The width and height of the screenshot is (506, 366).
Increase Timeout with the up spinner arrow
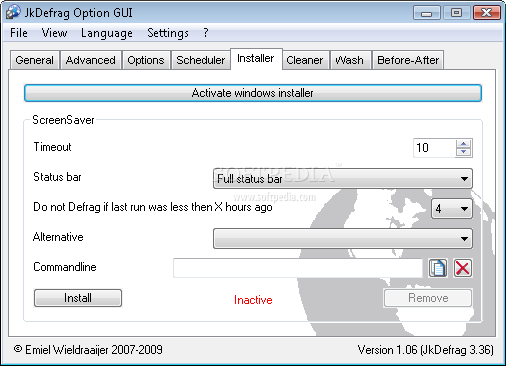(x=463, y=143)
